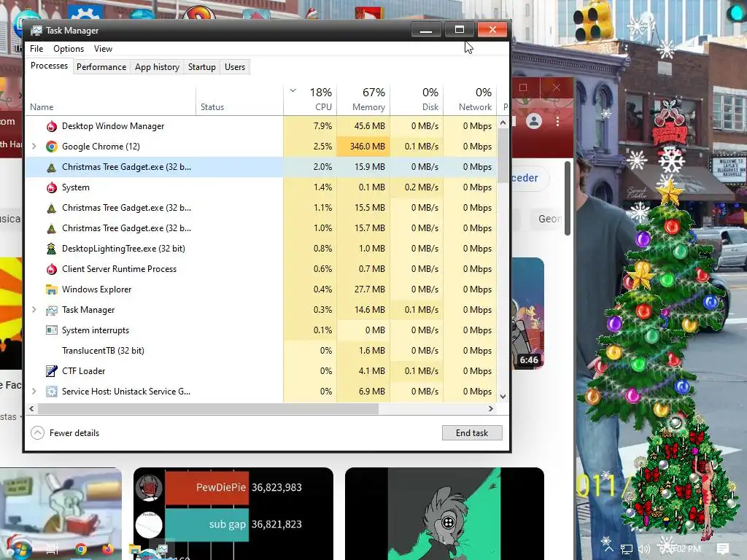Screen dimensions: 747x560
Task: Open the Squidward cartoon video thumbnail
Action: tap(61, 513)
